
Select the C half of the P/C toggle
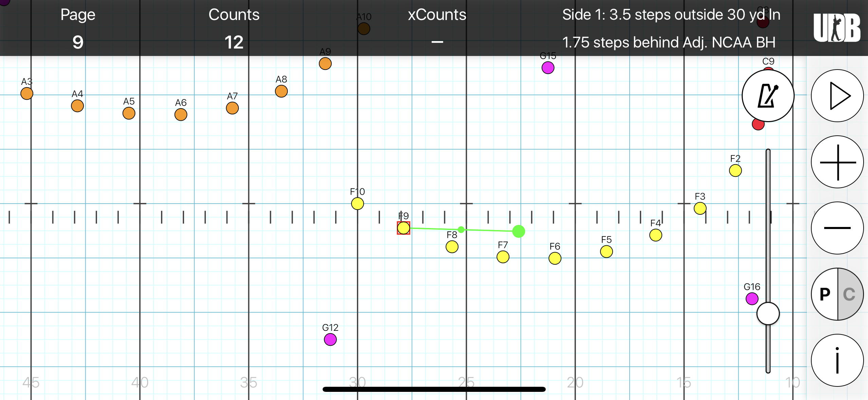(850, 294)
